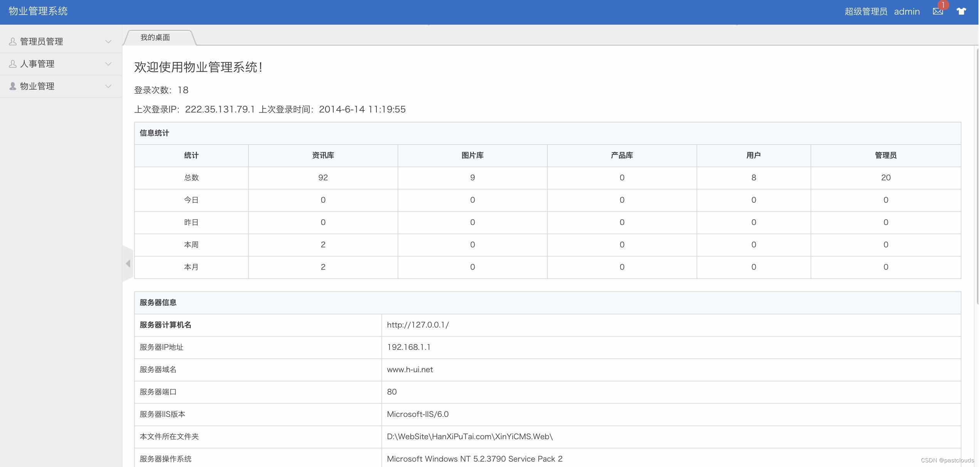Collapse sidebar using the left arrow handle
The width and height of the screenshot is (980, 467).
[x=128, y=264]
